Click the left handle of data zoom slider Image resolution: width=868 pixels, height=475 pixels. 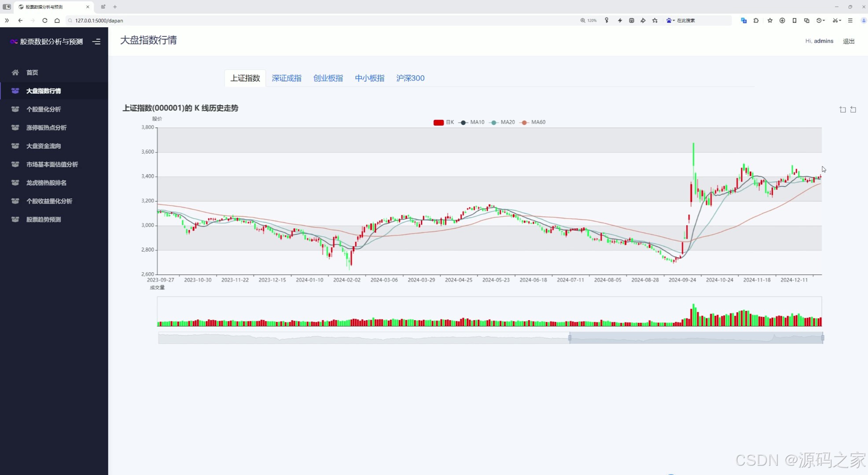tap(570, 338)
